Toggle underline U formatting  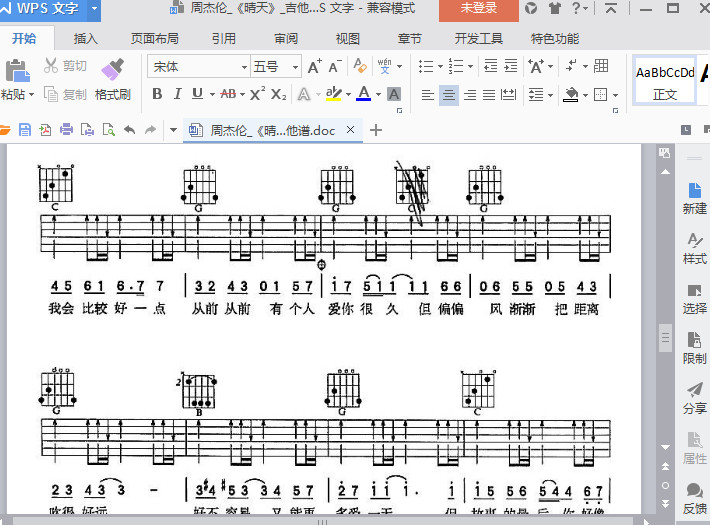197,94
